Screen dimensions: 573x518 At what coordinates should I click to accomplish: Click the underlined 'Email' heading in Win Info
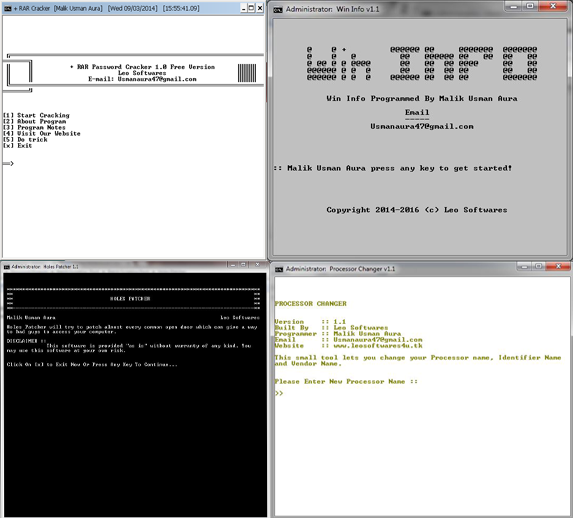tap(417, 113)
